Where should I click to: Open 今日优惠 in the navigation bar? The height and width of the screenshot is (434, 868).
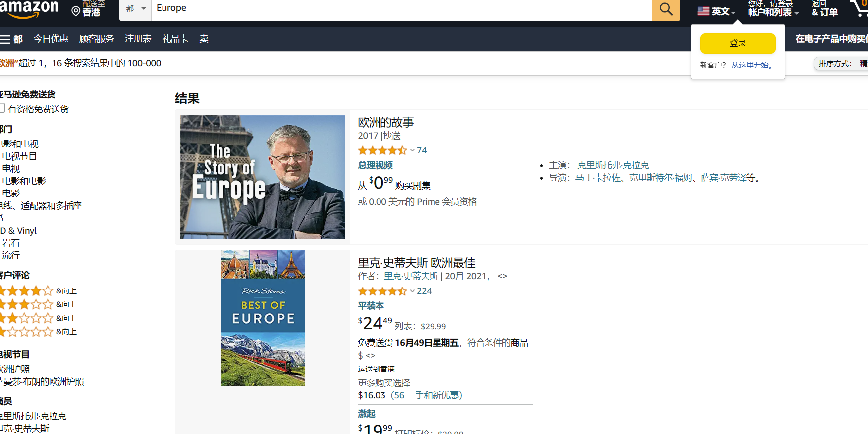point(51,39)
